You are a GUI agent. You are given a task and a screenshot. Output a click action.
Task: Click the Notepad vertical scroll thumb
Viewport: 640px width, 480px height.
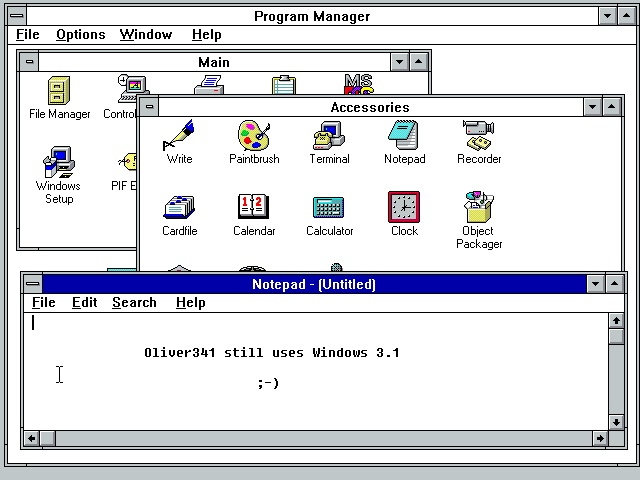616,336
